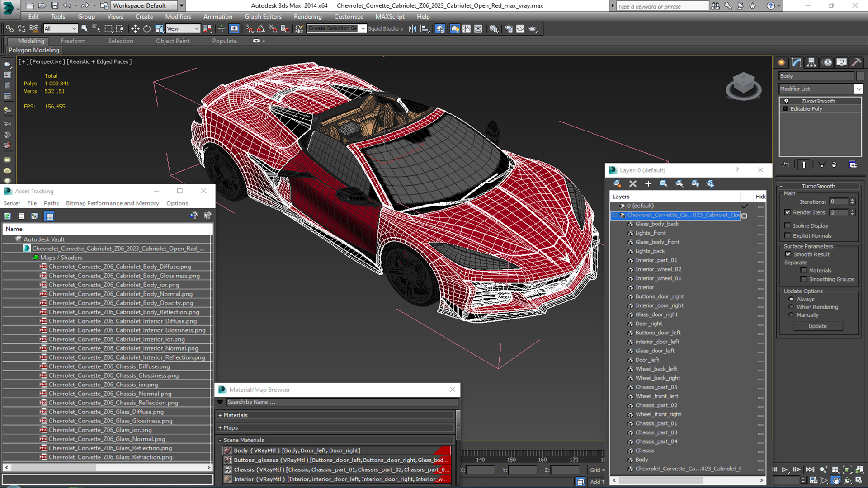Open the Hierarchy command panel tab

coord(811,62)
